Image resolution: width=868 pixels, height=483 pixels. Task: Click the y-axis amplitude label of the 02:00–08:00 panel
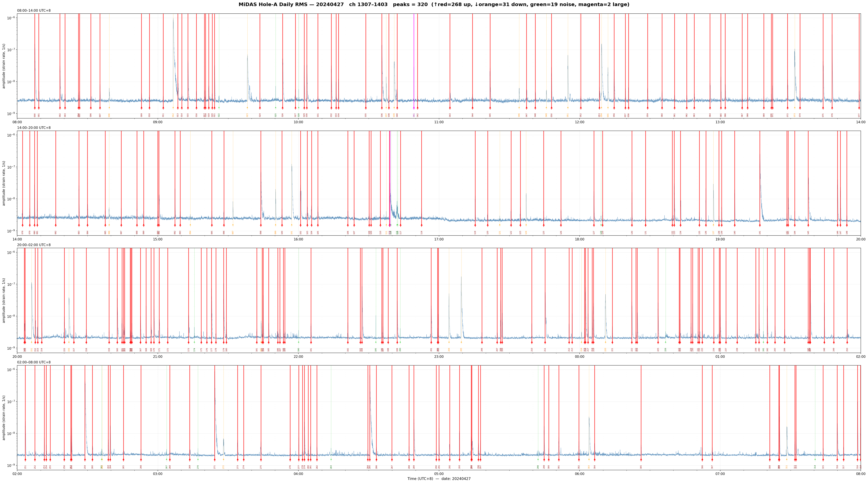4,418
